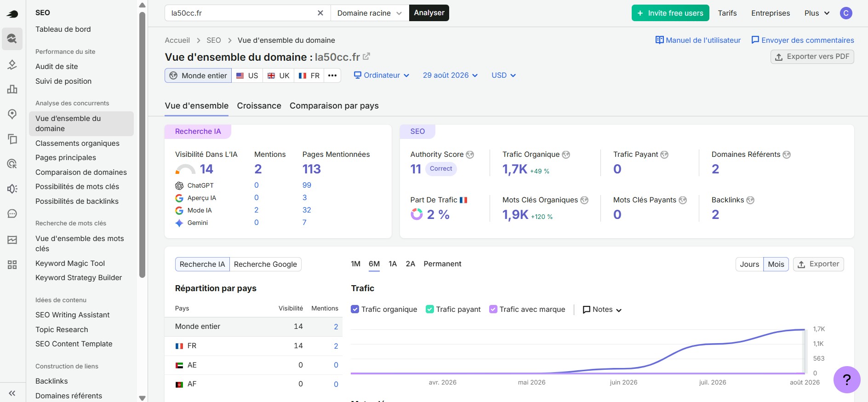Toggle Trafic avec marque checkbox

pyautogui.click(x=493, y=309)
